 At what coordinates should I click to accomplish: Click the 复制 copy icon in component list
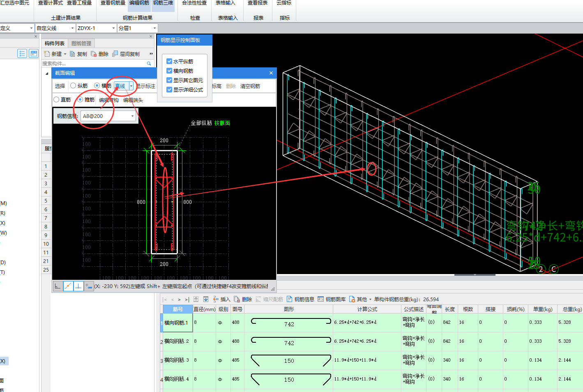(72, 54)
